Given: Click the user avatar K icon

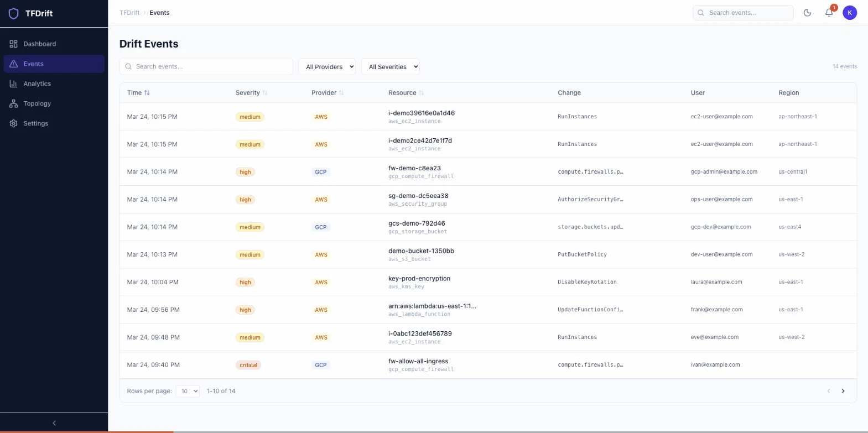Looking at the screenshot, I should [850, 13].
